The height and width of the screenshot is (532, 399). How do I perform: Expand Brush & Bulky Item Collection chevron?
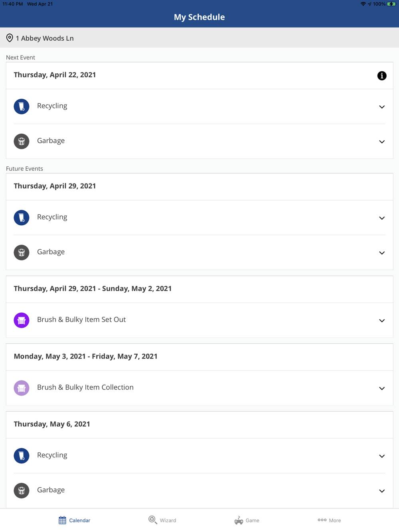(x=382, y=388)
